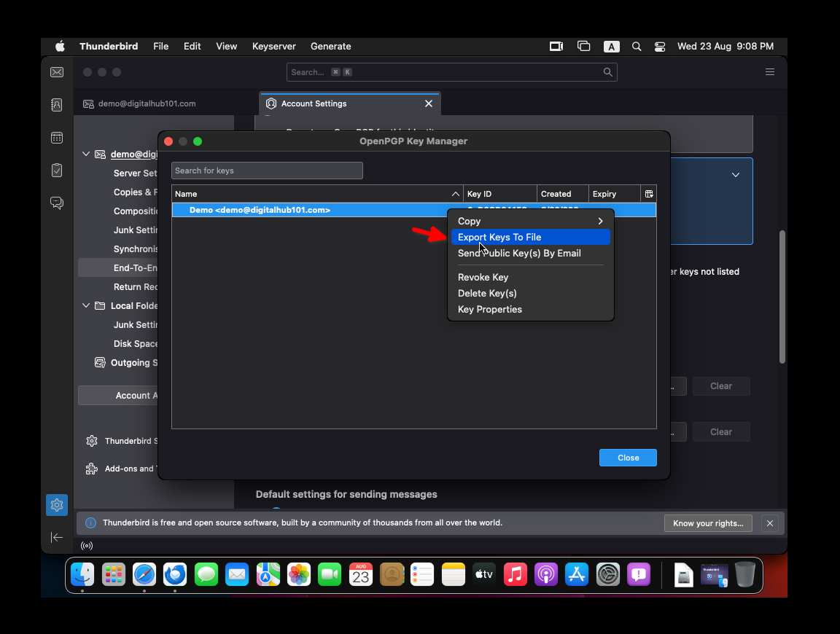
Task: Collapse the demo@digitalhub101 account tree
Action: tap(86, 154)
